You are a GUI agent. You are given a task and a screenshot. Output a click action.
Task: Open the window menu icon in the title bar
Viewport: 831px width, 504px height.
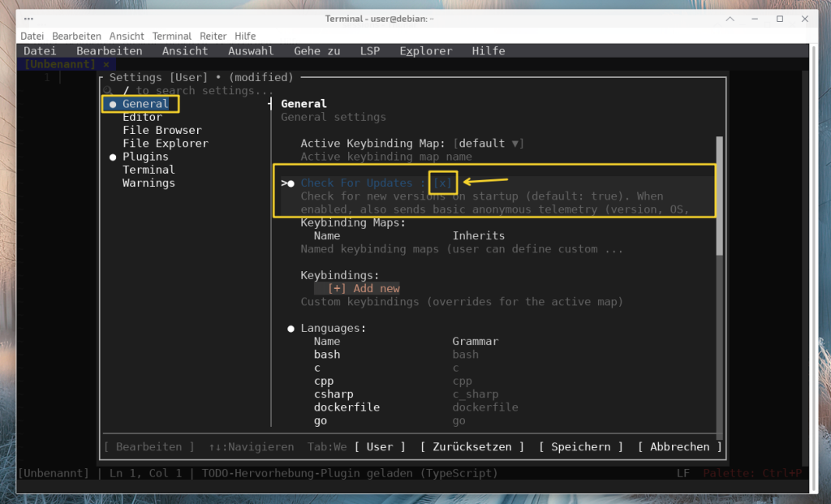(x=28, y=19)
